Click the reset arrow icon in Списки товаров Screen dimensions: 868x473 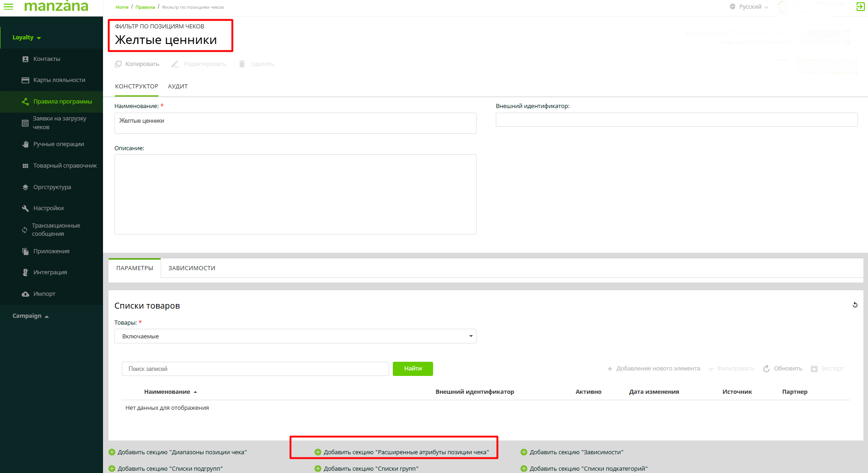point(855,305)
